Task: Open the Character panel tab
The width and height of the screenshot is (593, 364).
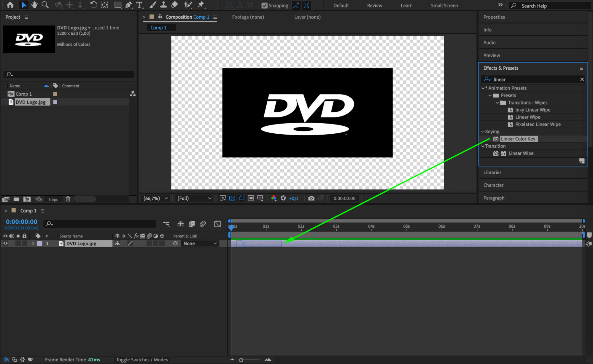Action: [x=493, y=185]
